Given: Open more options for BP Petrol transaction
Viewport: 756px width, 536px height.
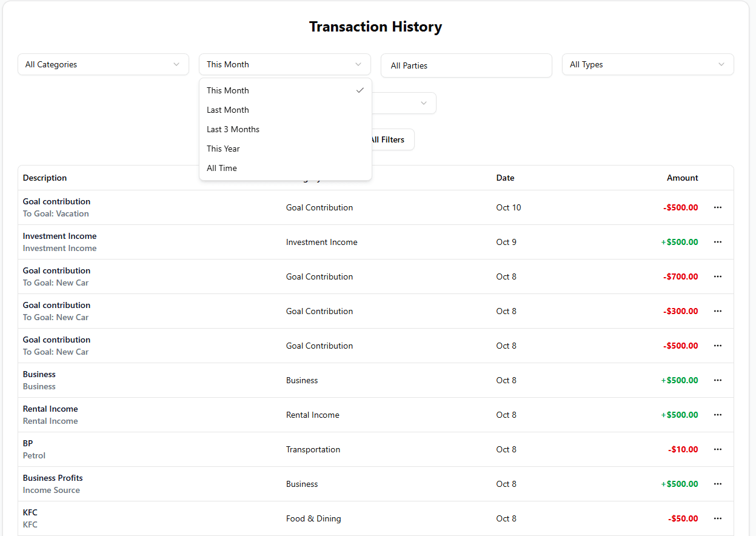Looking at the screenshot, I should [x=718, y=449].
